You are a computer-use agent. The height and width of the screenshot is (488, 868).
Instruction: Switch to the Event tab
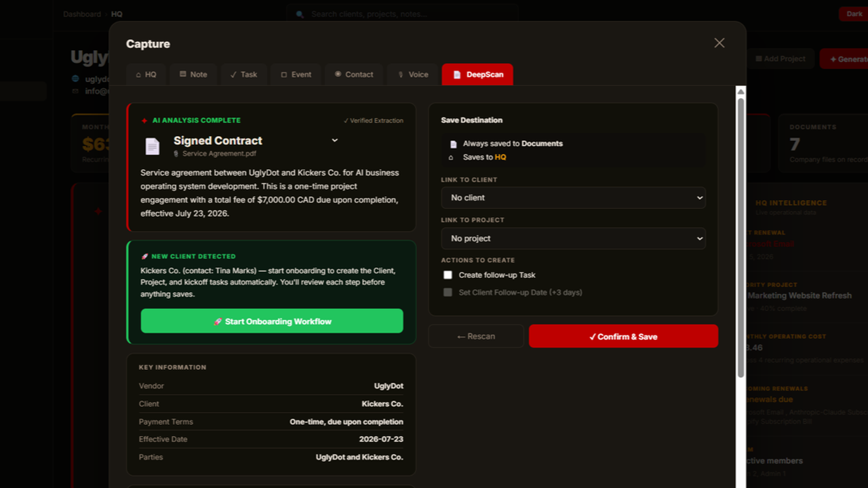click(296, 75)
